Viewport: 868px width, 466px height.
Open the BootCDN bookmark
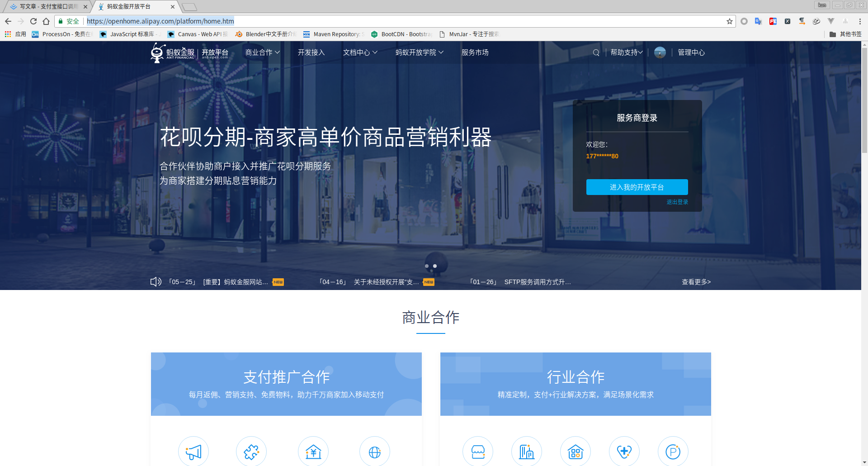[x=401, y=34]
